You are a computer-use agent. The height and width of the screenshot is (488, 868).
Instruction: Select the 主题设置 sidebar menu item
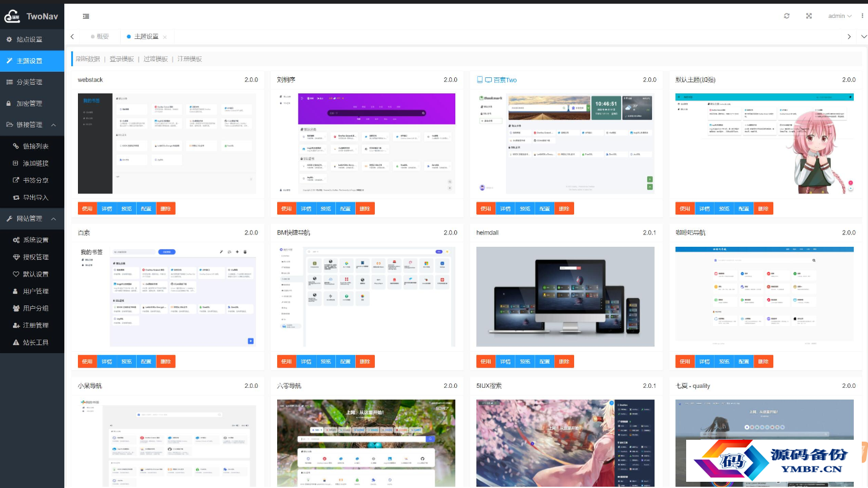tap(32, 61)
